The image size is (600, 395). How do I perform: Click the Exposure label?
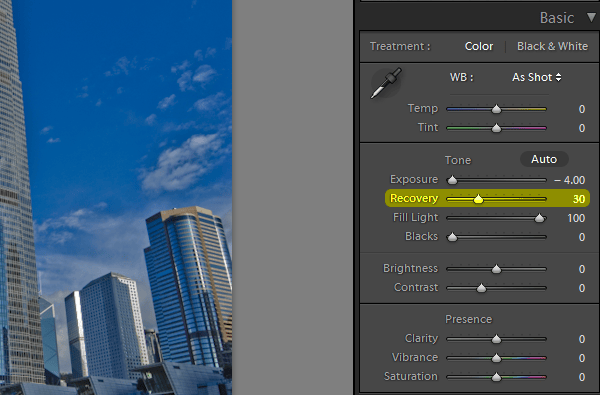tap(414, 179)
